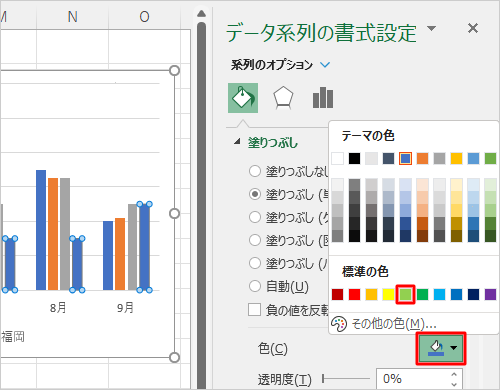Close the データ系列の書式設定 pane
Viewport: 500px width, 390px height.
pos(473,28)
